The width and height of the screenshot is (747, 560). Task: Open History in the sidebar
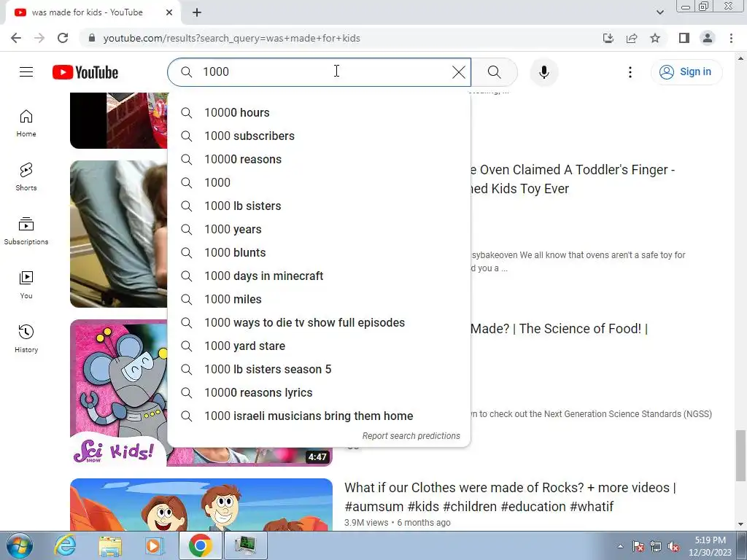point(26,338)
